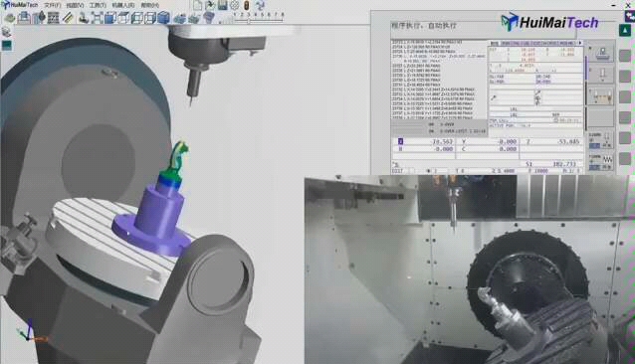
Task: Click the green first toolbar icon
Action: pos(10,18)
